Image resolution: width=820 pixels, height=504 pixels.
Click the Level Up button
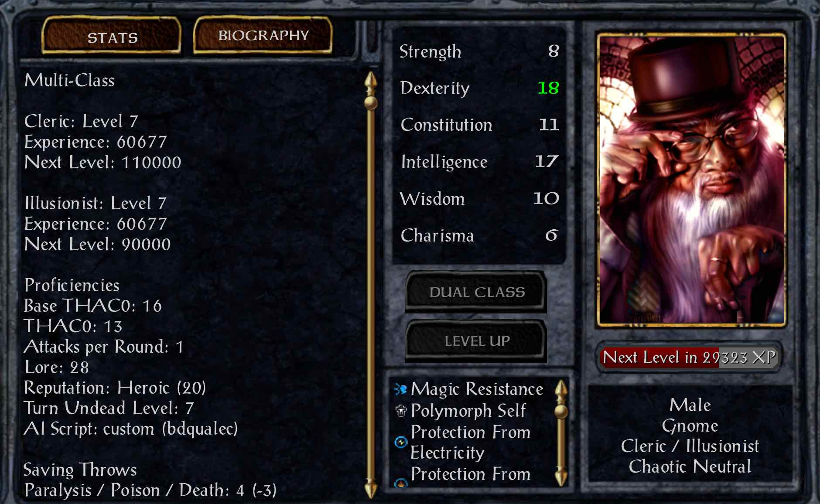(x=476, y=341)
